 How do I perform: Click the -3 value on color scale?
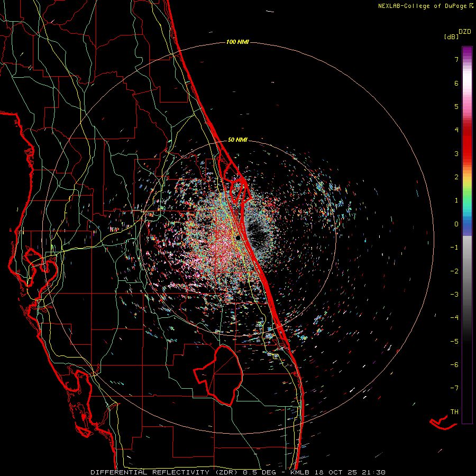point(454,295)
